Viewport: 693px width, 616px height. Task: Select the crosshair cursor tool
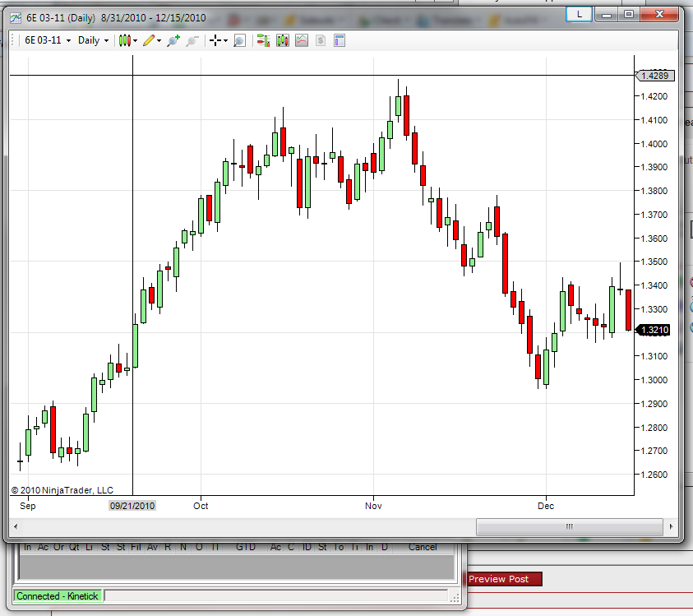[215, 40]
